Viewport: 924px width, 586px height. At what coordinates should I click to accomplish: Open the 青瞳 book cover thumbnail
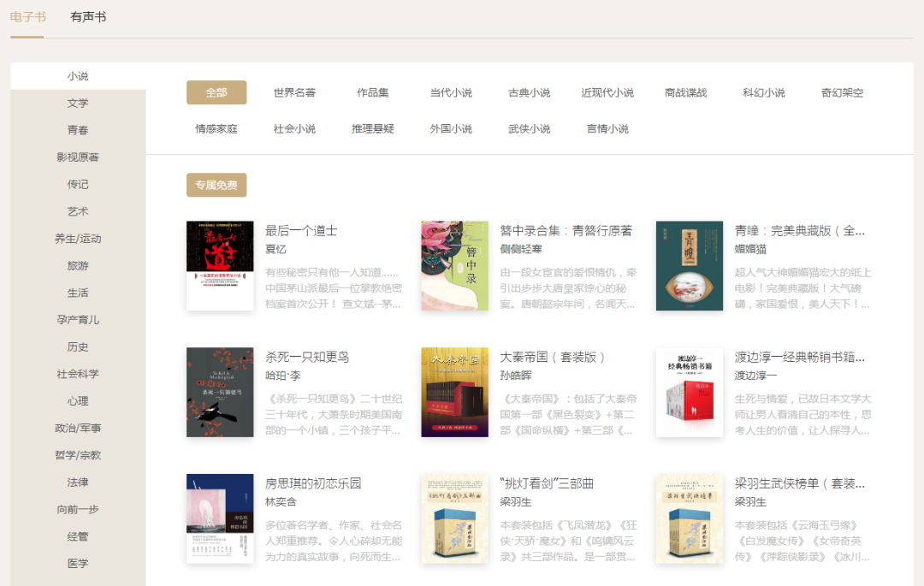(690, 266)
